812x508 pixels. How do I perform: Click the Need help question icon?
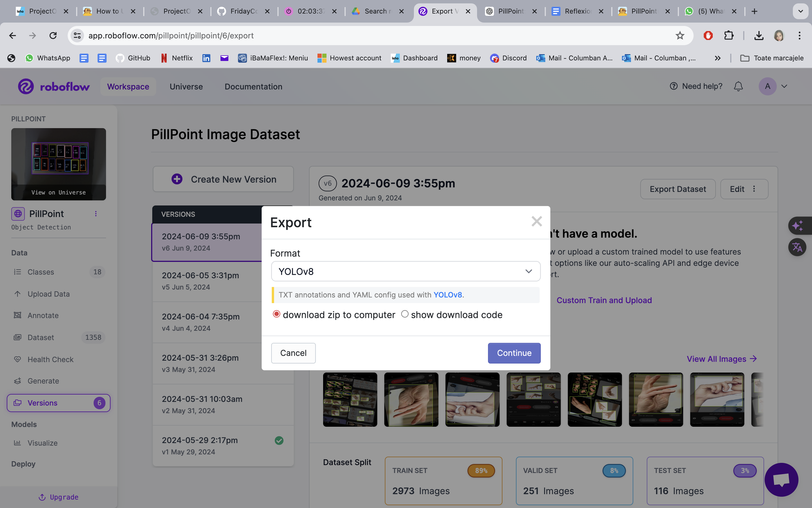[x=673, y=86]
